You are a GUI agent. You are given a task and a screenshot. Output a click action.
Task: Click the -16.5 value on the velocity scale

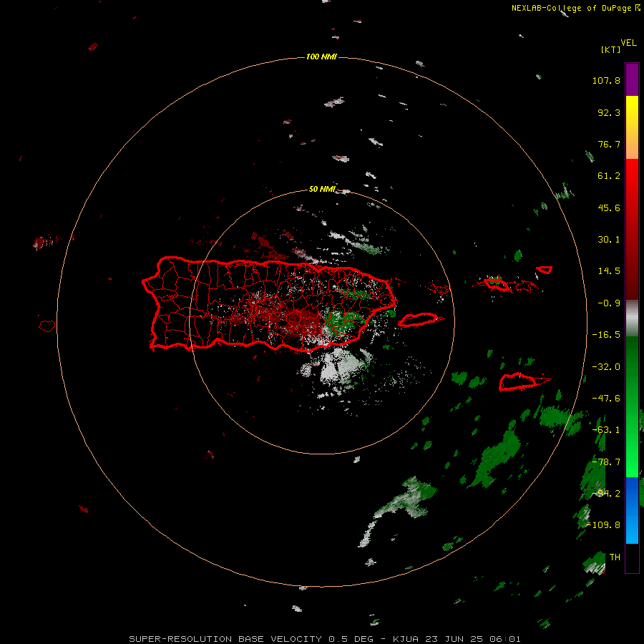coord(606,335)
